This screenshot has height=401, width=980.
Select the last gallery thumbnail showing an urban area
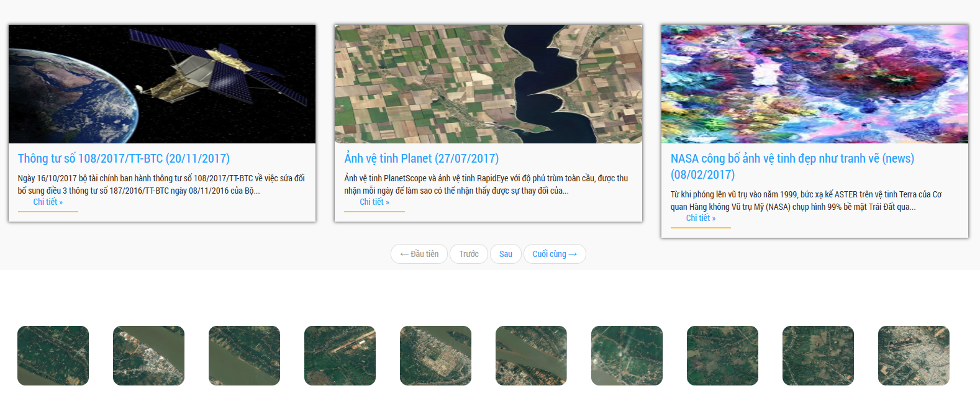pos(914,356)
